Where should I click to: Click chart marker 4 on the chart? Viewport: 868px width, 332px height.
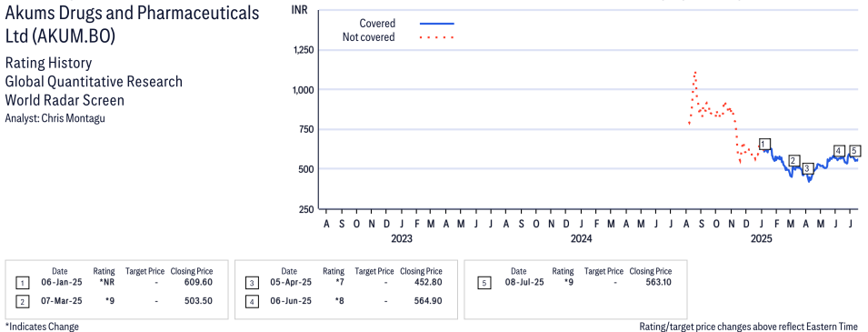tap(839, 151)
